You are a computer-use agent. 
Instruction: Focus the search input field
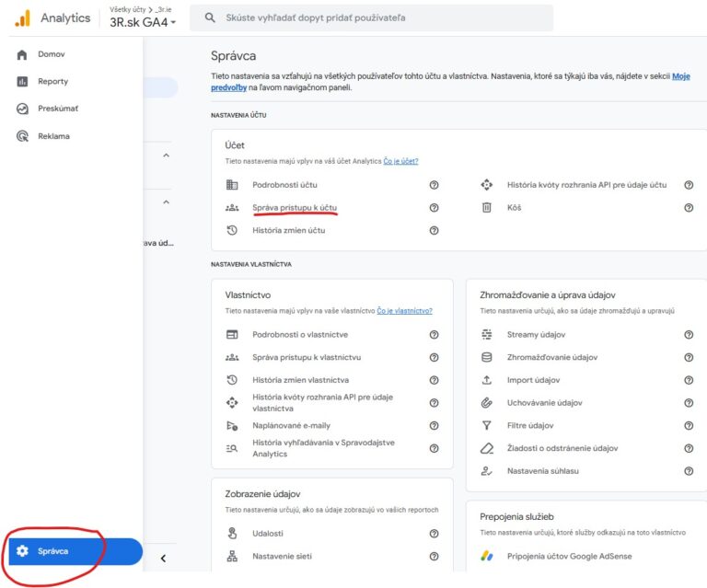point(372,18)
